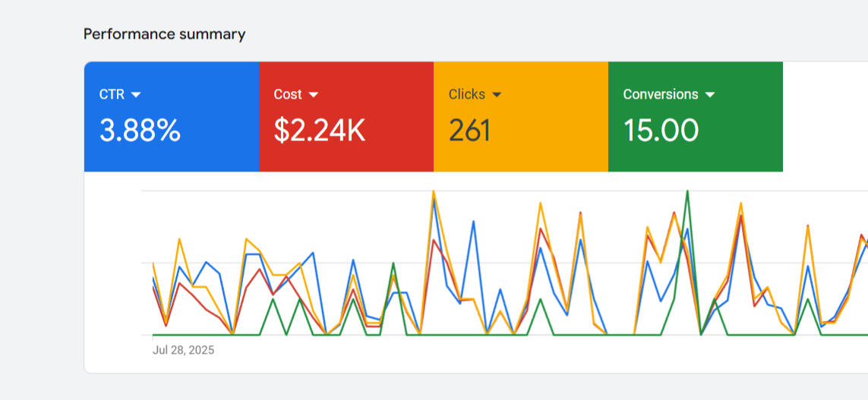The width and height of the screenshot is (868, 400).
Task: Select the Clicks label on yellow card
Action: point(466,95)
